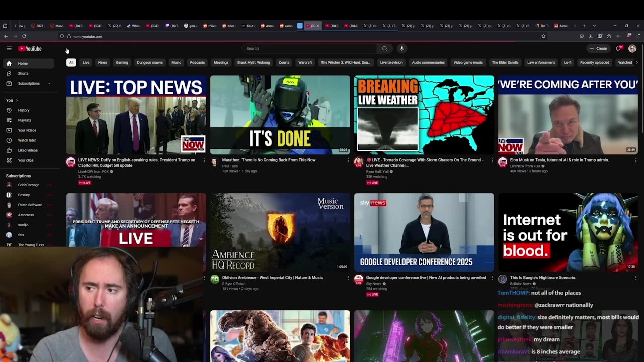
Task: Reload the page in the browser
Action: click(x=24, y=36)
